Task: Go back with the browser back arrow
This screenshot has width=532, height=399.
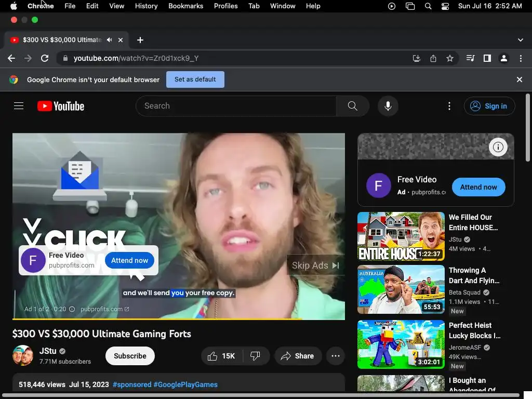Action: pyautogui.click(x=11, y=58)
